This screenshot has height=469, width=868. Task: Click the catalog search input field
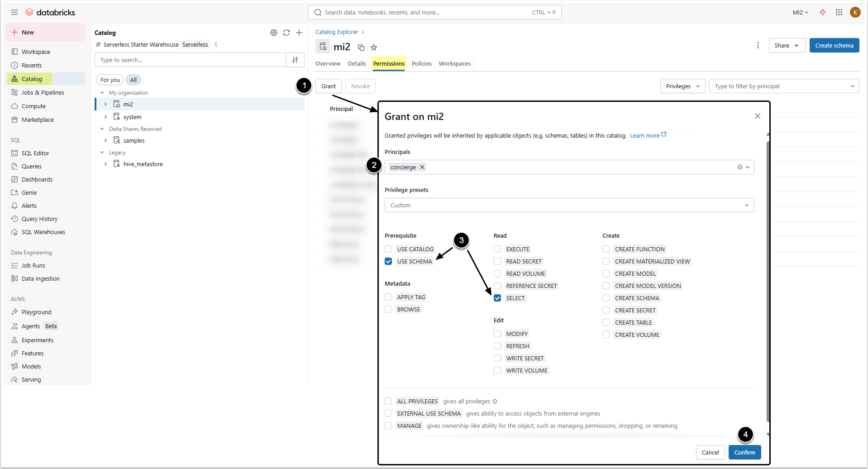pyautogui.click(x=190, y=60)
